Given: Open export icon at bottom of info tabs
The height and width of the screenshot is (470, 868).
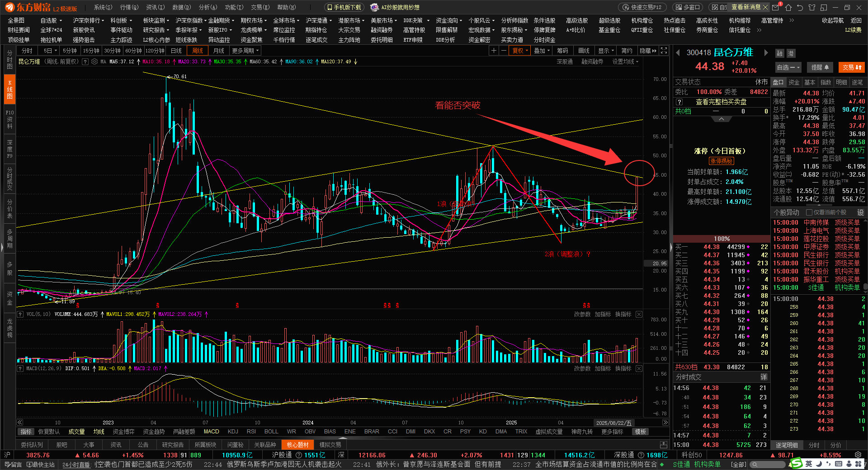Looking at the screenshot, I should (x=663, y=445).
